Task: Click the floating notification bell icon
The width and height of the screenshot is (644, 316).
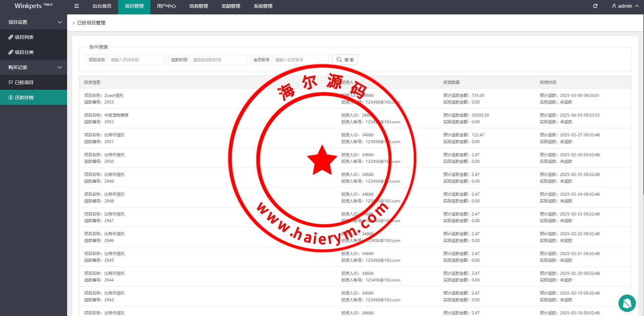Action: 627,303
